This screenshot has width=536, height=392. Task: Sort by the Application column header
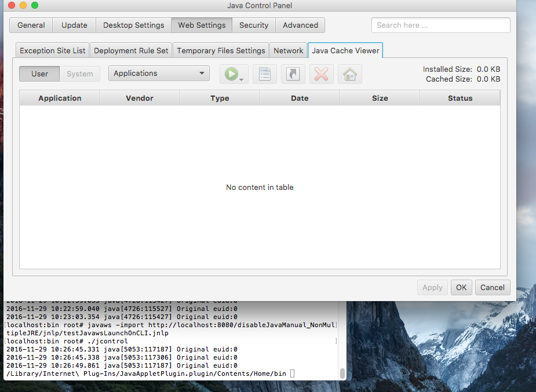(60, 98)
